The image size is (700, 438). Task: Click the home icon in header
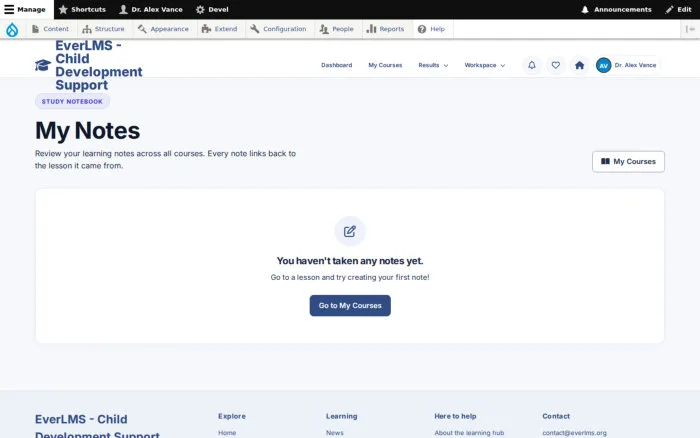[579, 65]
